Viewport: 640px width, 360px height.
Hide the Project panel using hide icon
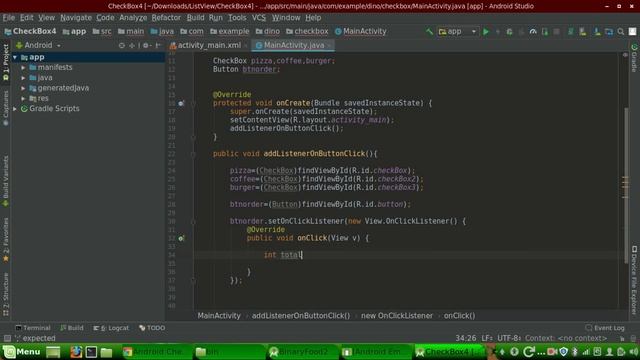click(x=158, y=45)
